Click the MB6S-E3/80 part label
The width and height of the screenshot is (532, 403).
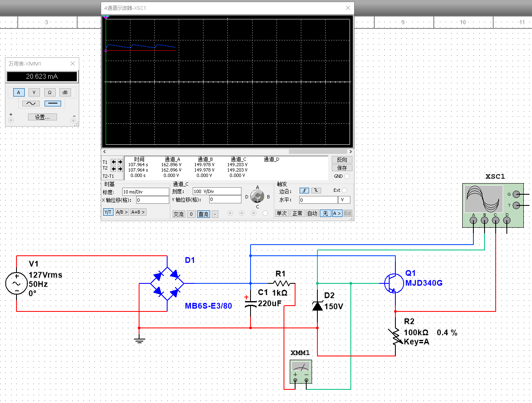pyautogui.click(x=208, y=306)
